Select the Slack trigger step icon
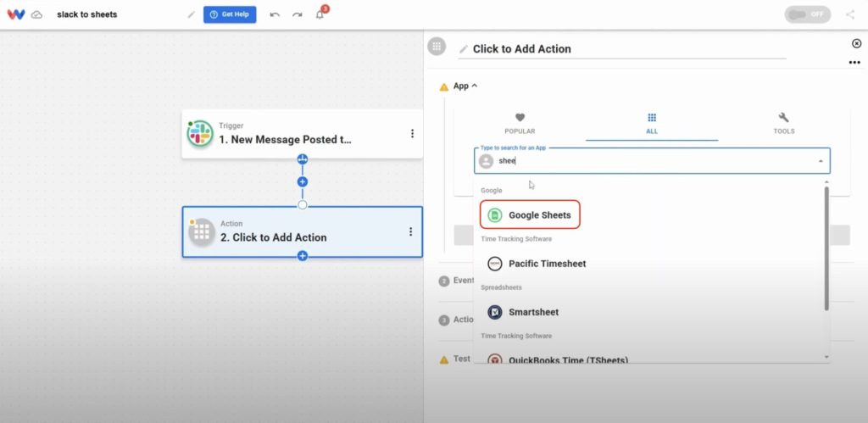Screen dimensions: 868x423 (200, 133)
